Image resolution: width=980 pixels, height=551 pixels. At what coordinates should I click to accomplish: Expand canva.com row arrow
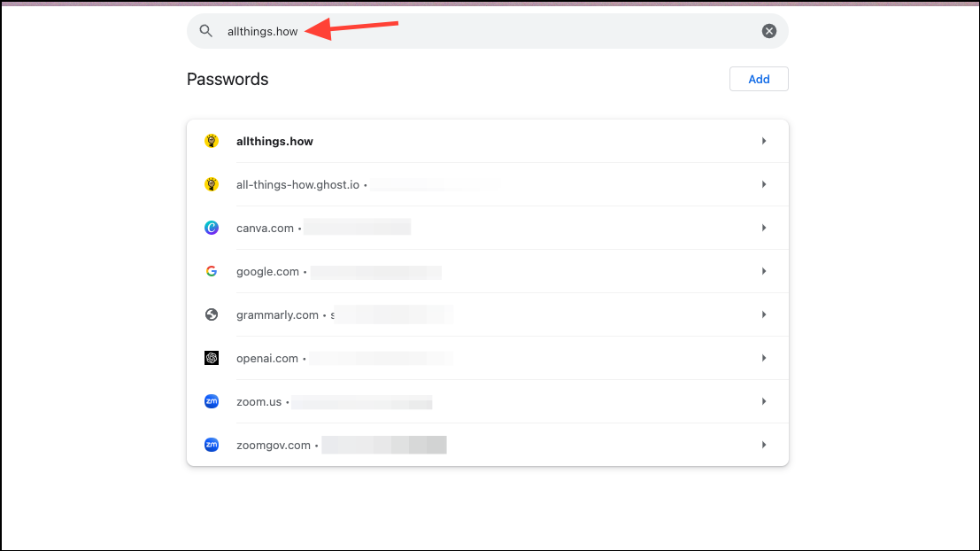(764, 228)
